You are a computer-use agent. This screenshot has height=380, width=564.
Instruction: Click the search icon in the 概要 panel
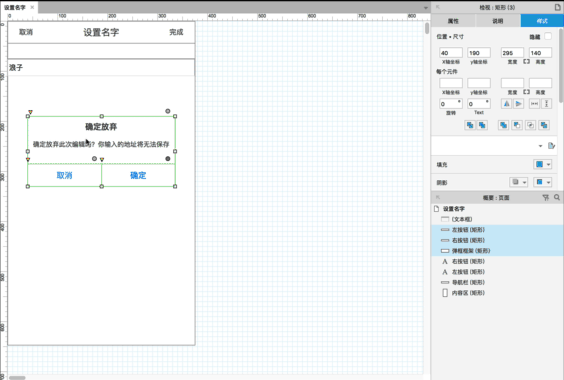pyautogui.click(x=557, y=197)
